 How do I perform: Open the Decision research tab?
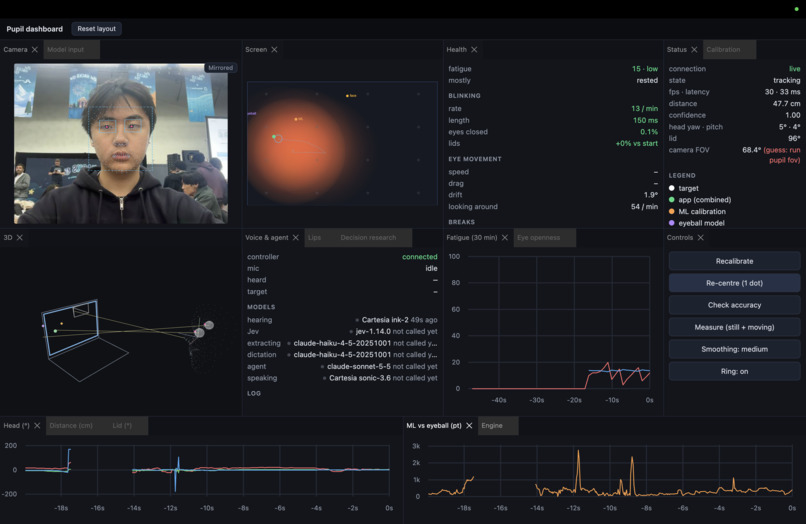[368, 238]
